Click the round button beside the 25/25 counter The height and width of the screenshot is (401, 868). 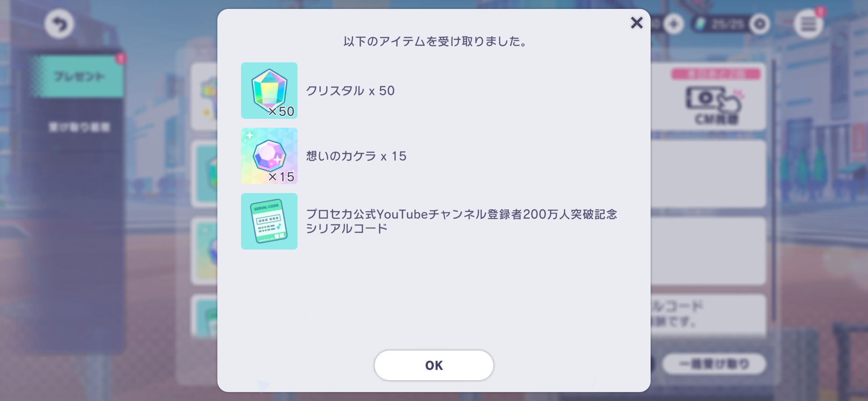point(759,25)
